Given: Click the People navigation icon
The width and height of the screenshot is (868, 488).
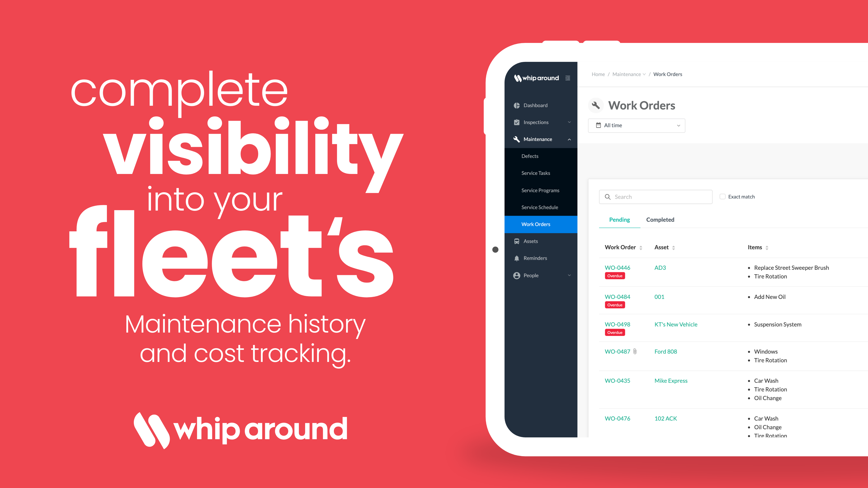Looking at the screenshot, I should pos(517,275).
